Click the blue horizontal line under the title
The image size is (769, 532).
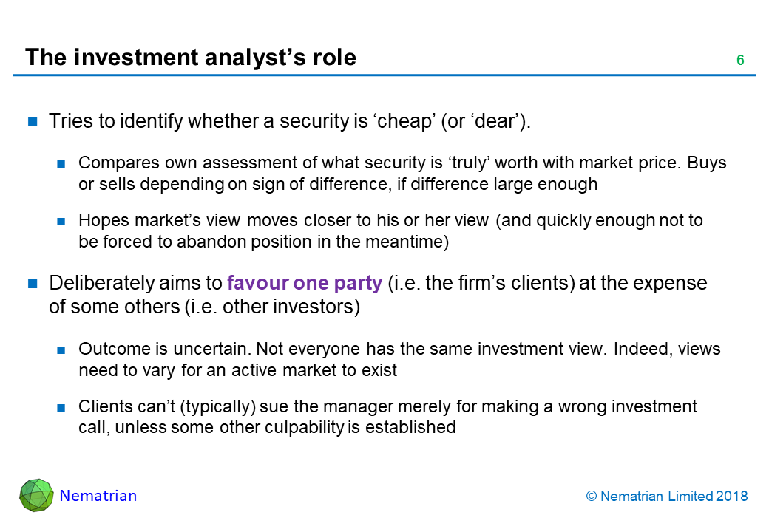[384, 75]
